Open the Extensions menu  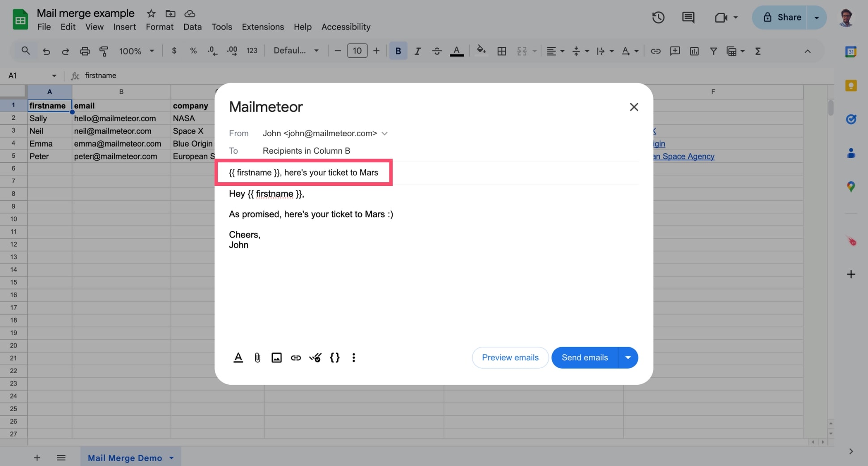pyautogui.click(x=263, y=27)
